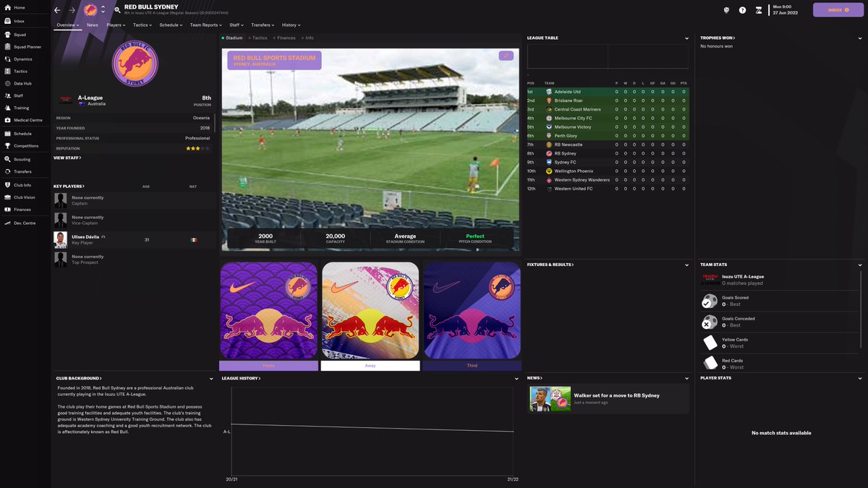The image size is (868, 488).
Task: Select the Third kit tab
Action: 472,366
